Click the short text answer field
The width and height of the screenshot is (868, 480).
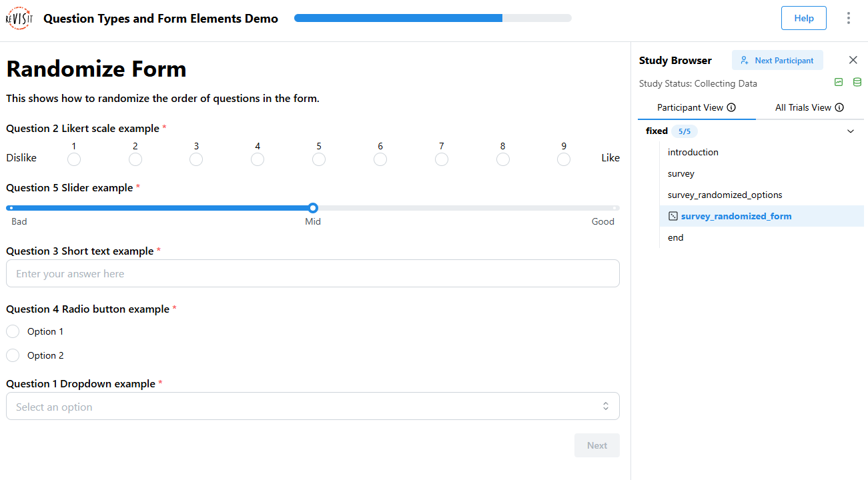pyautogui.click(x=312, y=273)
